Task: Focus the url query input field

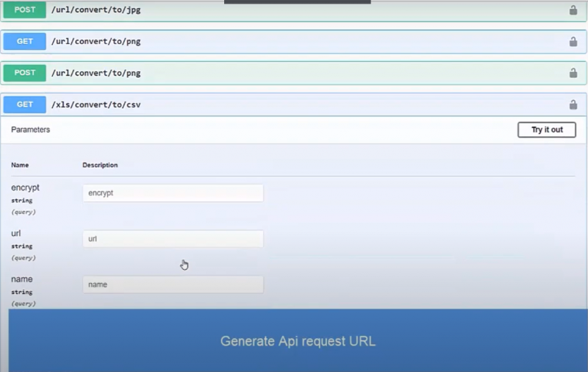Action: point(173,239)
